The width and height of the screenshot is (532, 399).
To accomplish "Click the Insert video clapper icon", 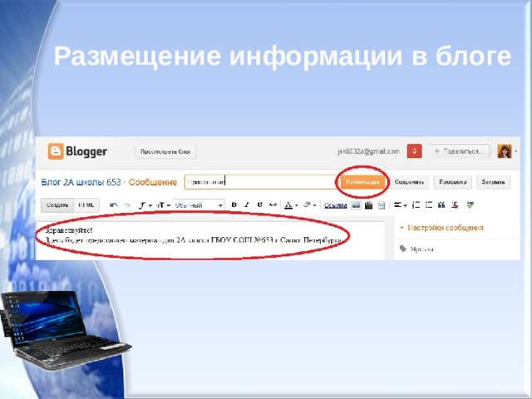I will (x=369, y=205).
